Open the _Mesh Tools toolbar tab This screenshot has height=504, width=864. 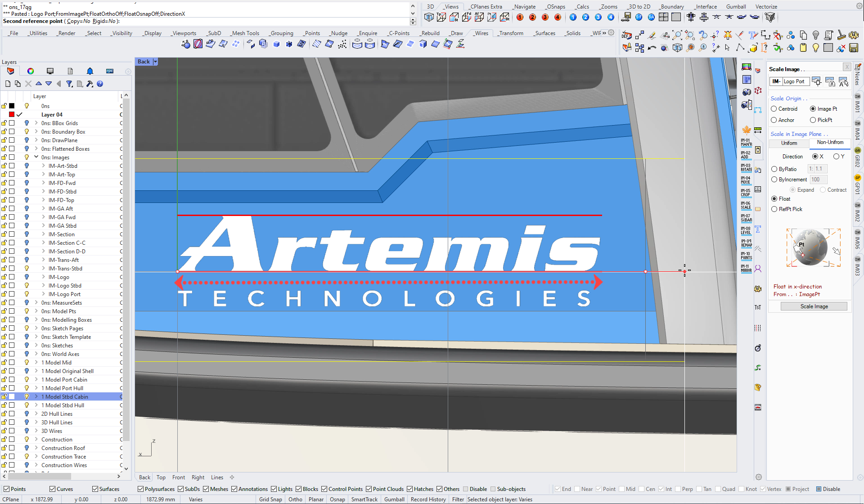click(x=245, y=33)
